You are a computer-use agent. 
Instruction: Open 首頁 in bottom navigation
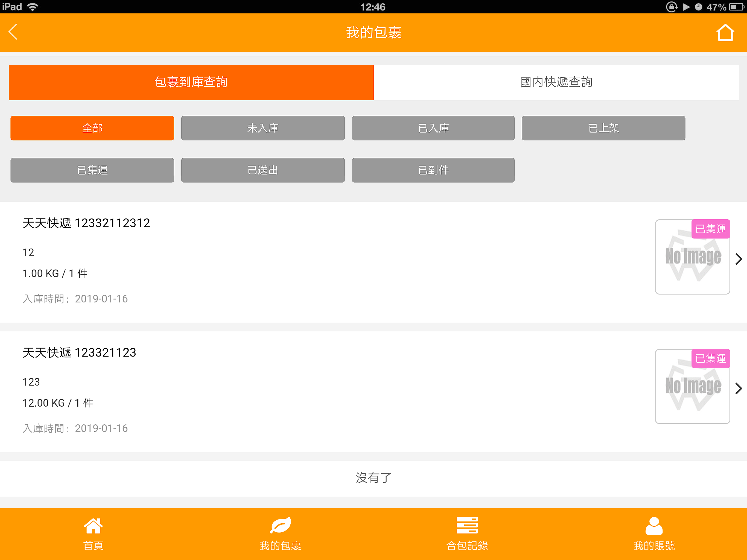(x=93, y=534)
